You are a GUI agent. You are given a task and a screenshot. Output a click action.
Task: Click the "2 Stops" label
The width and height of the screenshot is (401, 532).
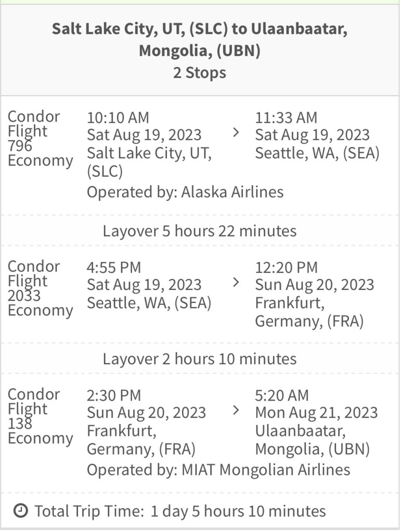coord(200,72)
